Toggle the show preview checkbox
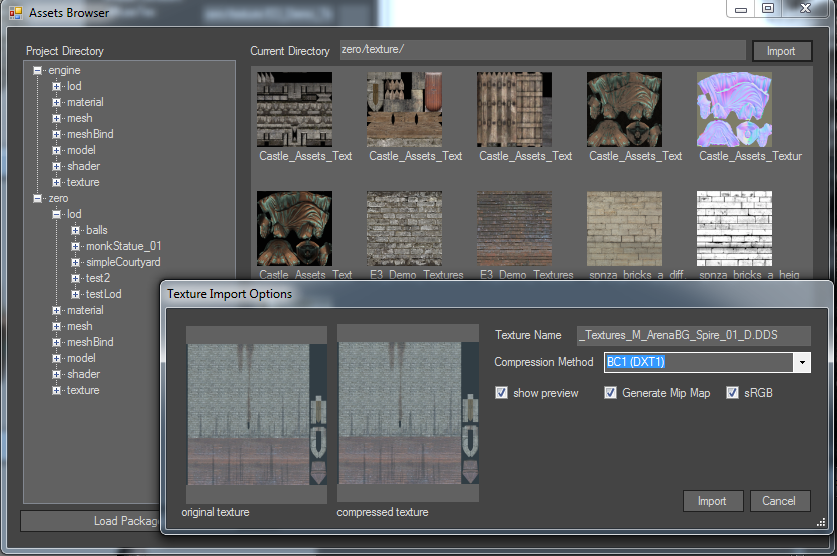The image size is (837, 556). point(501,393)
